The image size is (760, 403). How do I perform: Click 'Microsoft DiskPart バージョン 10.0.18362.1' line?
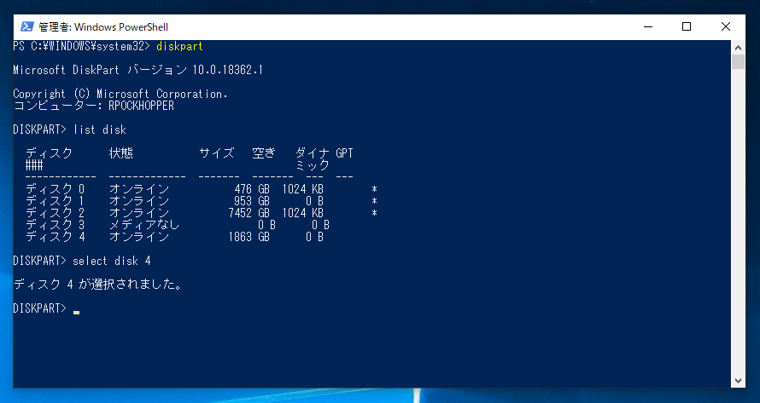138,70
